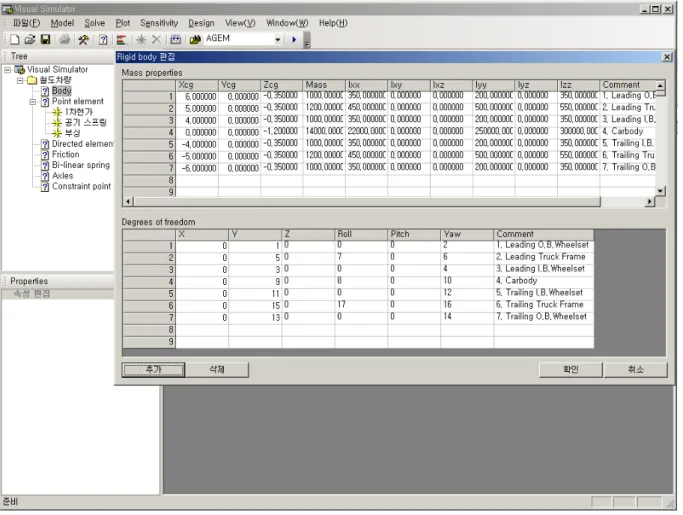683x515 pixels.
Task: Close the Rigid body 편집 dialog
Action: 667,57
